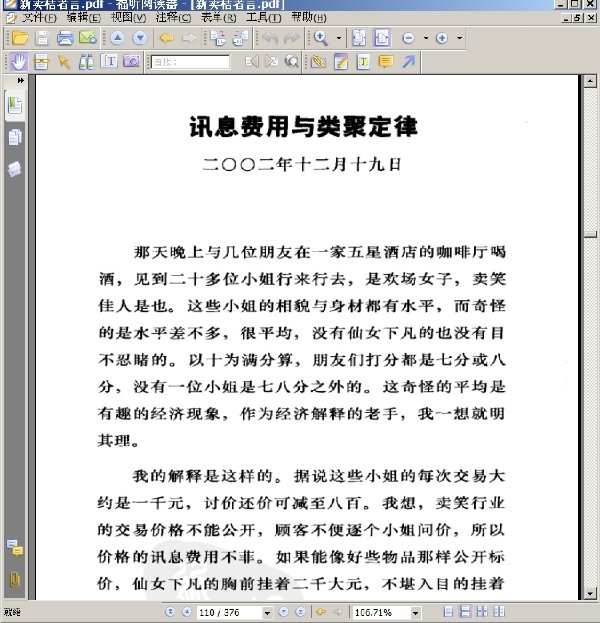The height and width of the screenshot is (623, 600).
Task: Go to next page in status bar
Action: point(283,612)
